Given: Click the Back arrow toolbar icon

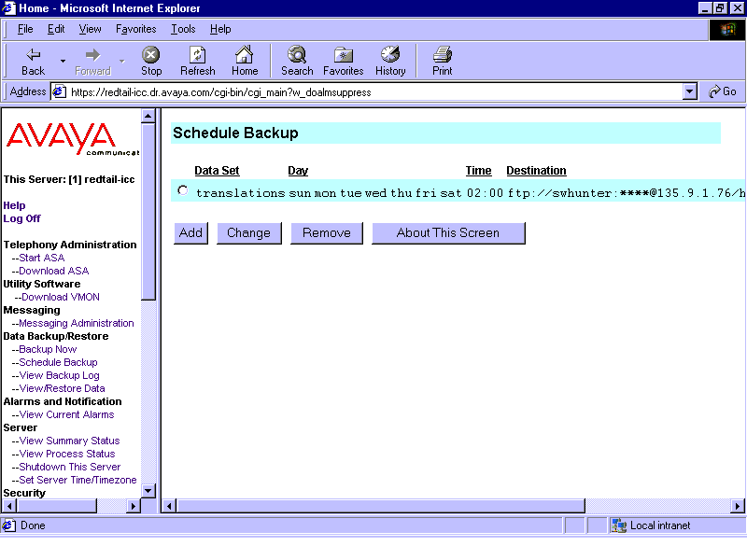Looking at the screenshot, I should [33, 55].
